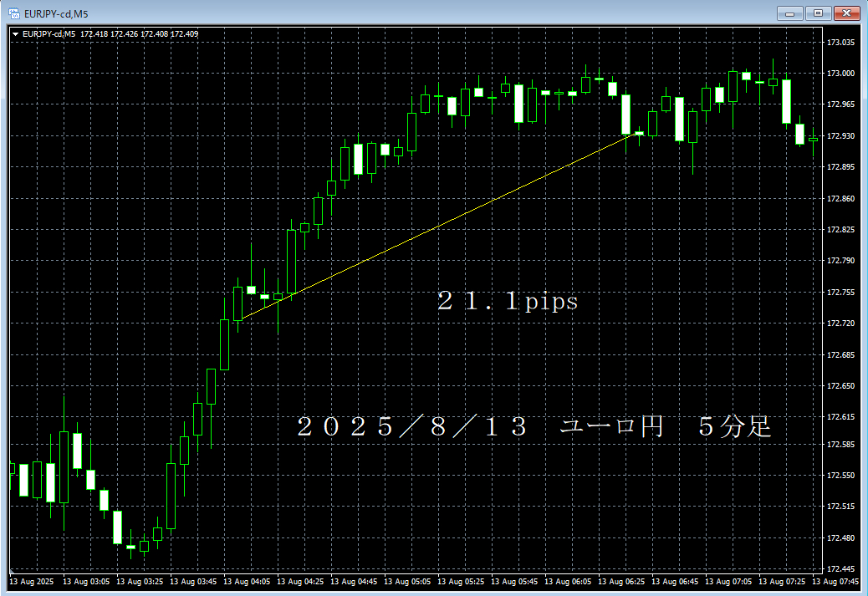Viewport: 868px width, 596px height.
Task: Click the price label 172.585 on the scale
Action: point(840,444)
